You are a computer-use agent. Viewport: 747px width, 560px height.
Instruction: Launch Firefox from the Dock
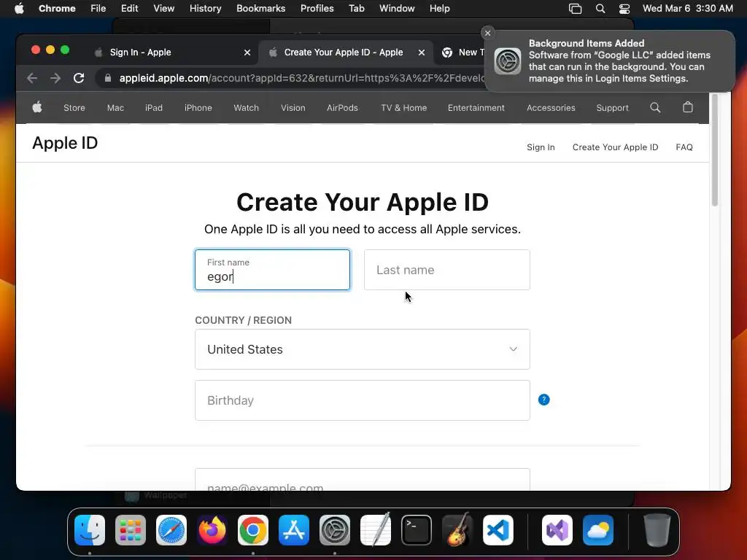(212, 530)
